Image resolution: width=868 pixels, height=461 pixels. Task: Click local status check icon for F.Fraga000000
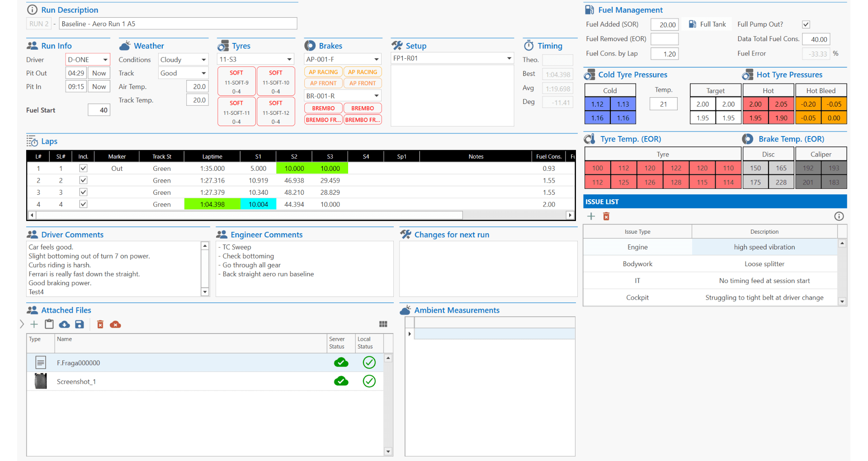(369, 362)
